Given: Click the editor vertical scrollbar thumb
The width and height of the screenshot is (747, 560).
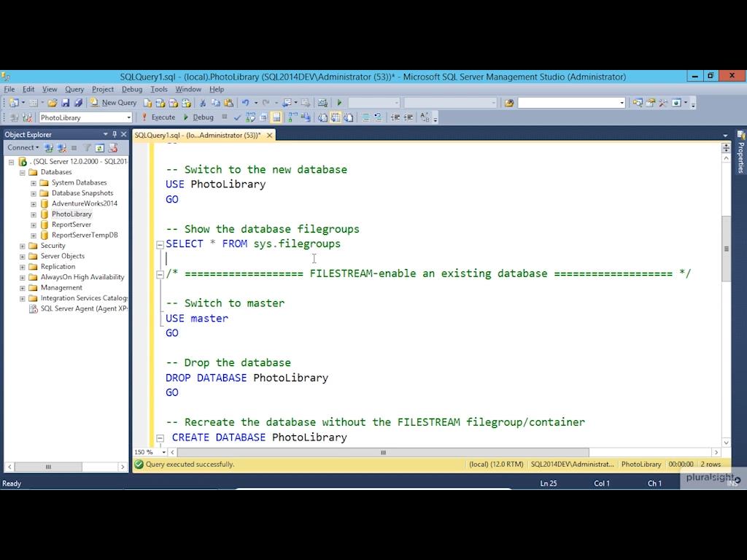Looking at the screenshot, I should [726, 249].
